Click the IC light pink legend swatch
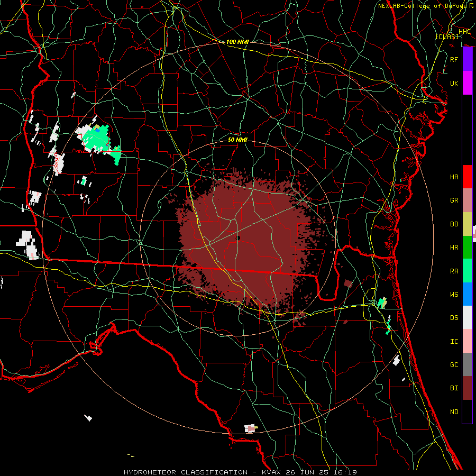 tap(467, 341)
